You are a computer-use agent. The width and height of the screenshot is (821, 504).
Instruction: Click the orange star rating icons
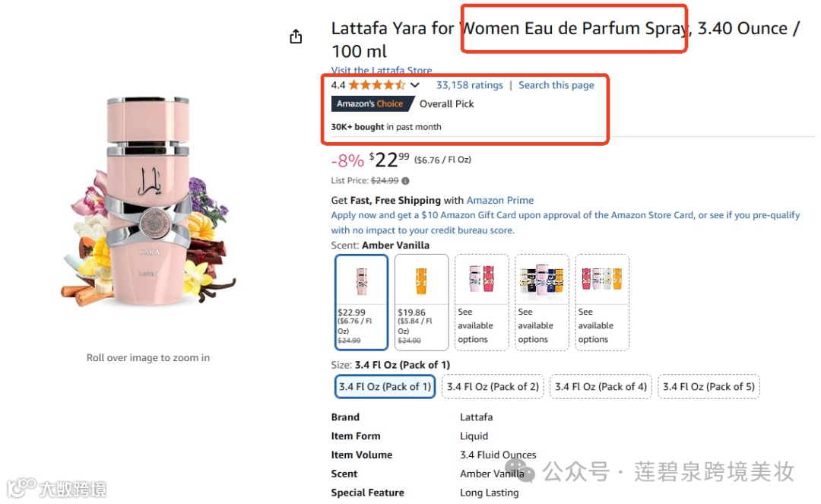(x=376, y=85)
